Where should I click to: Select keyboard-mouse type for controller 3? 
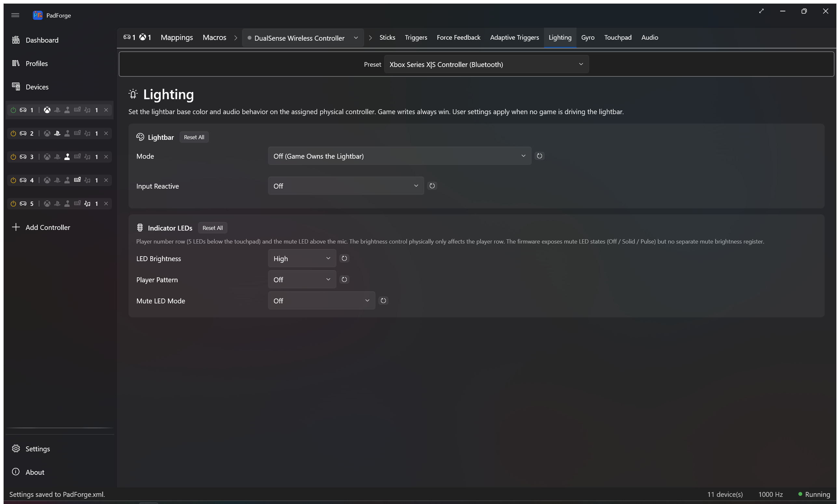[x=77, y=157]
